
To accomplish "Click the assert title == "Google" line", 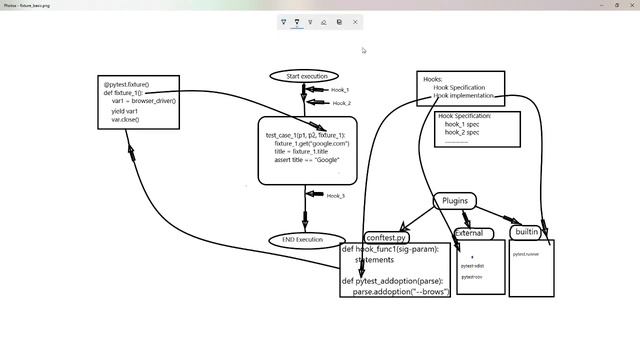I will click(307, 160).
